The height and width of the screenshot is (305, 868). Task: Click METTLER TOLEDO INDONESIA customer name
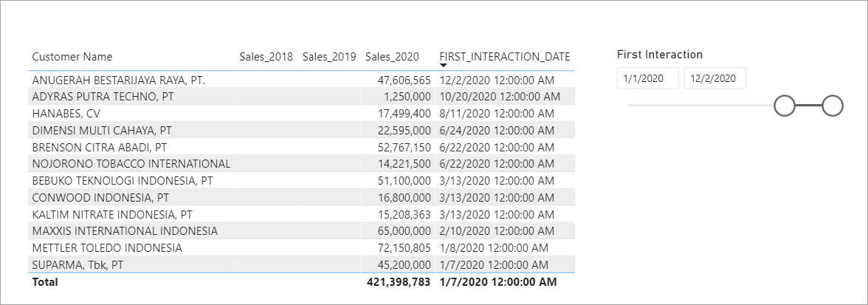tap(107, 247)
